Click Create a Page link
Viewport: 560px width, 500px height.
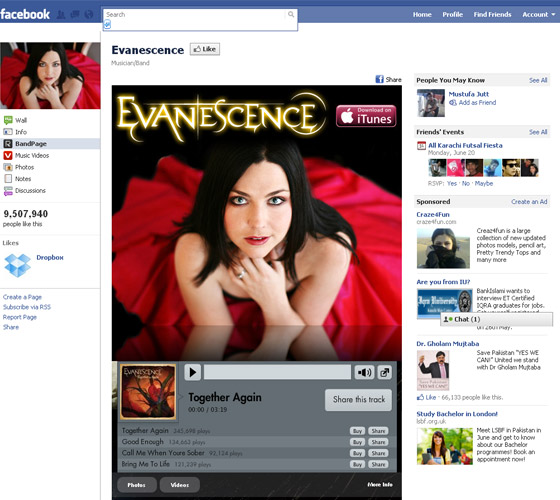tap(22, 297)
